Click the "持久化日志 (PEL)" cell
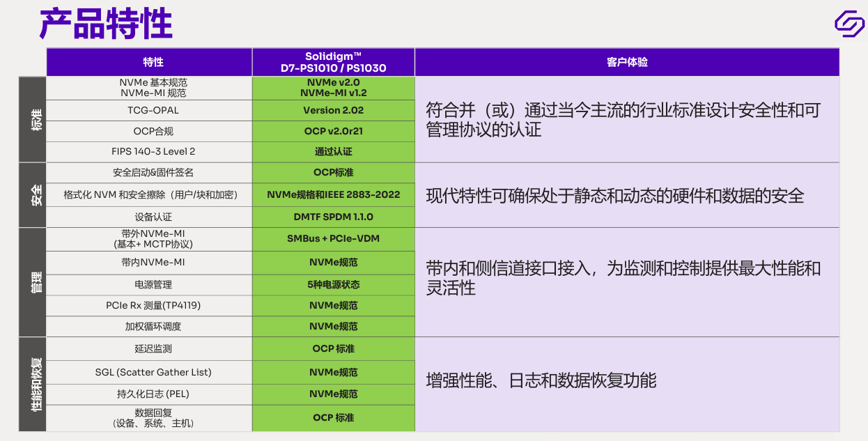 point(149,394)
